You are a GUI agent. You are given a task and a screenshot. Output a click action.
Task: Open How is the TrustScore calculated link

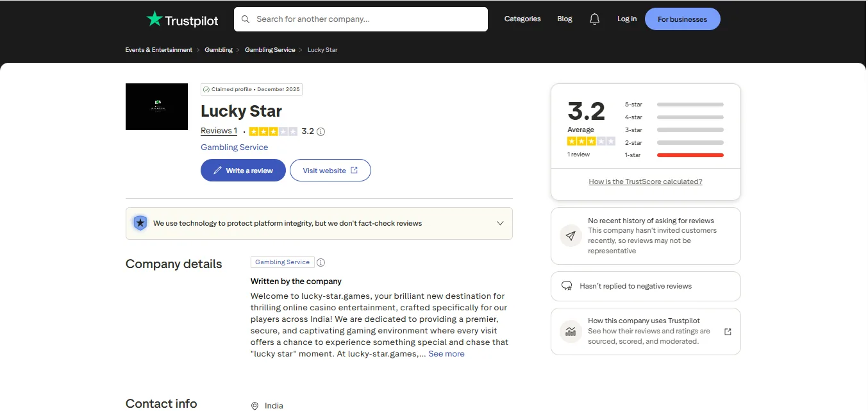coord(646,182)
